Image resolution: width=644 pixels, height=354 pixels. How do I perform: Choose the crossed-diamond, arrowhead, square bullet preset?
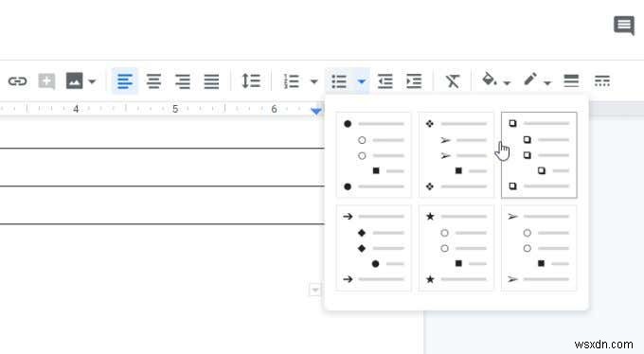click(456, 155)
